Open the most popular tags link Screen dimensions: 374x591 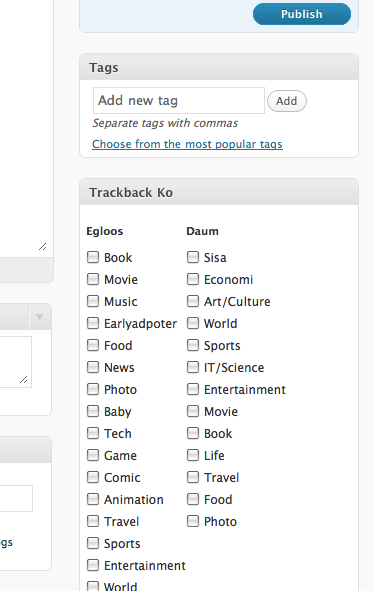187,144
